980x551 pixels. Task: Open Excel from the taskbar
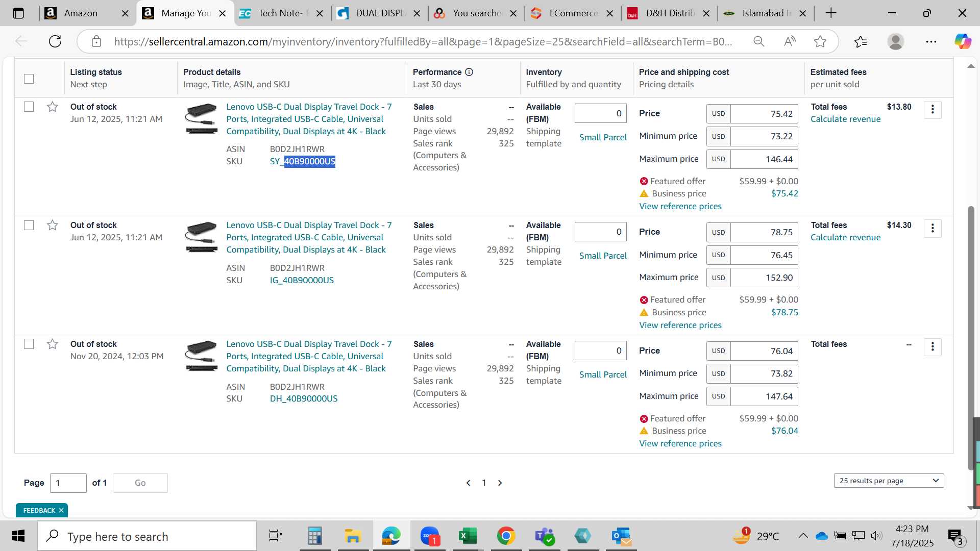coord(468,536)
